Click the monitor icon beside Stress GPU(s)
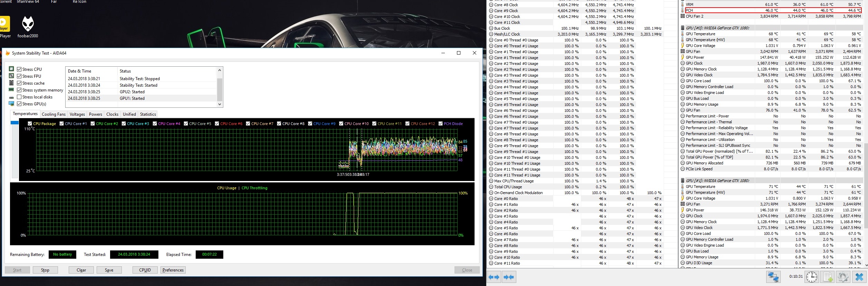868x286 pixels. pyautogui.click(x=11, y=104)
